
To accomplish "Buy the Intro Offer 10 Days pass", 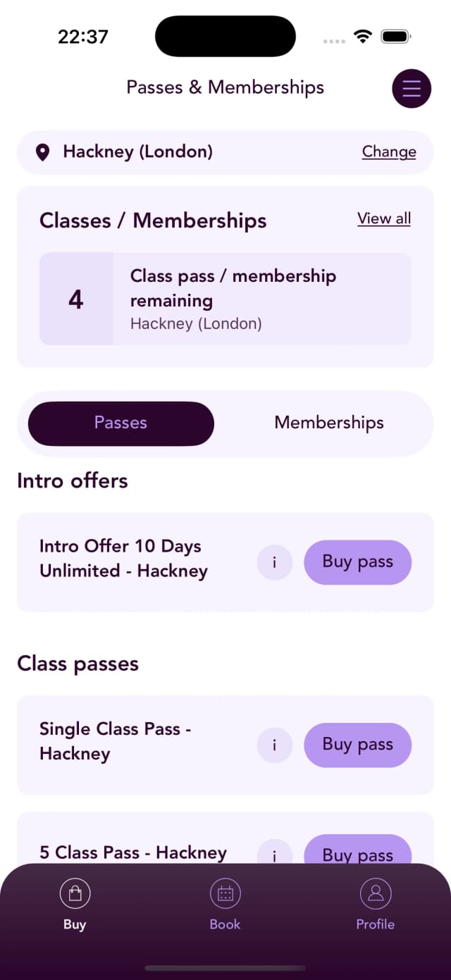I will [357, 562].
